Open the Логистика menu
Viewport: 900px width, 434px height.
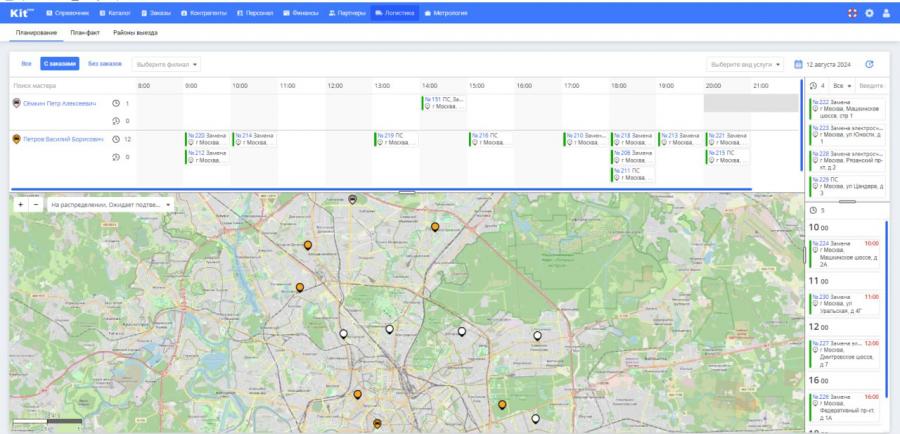click(395, 13)
